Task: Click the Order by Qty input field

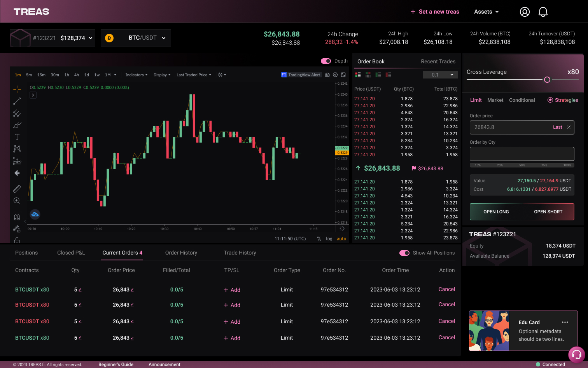Action: [521, 154]
